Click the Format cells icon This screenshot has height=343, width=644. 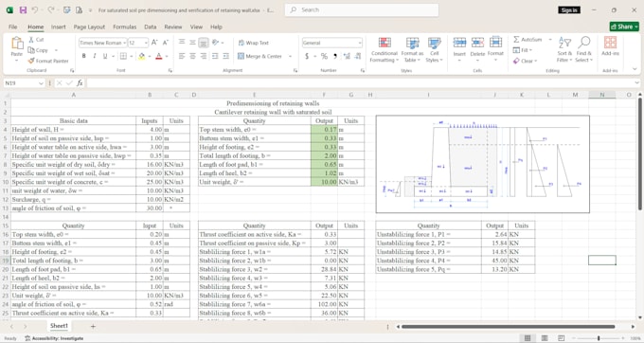click(x=495, y=43)
